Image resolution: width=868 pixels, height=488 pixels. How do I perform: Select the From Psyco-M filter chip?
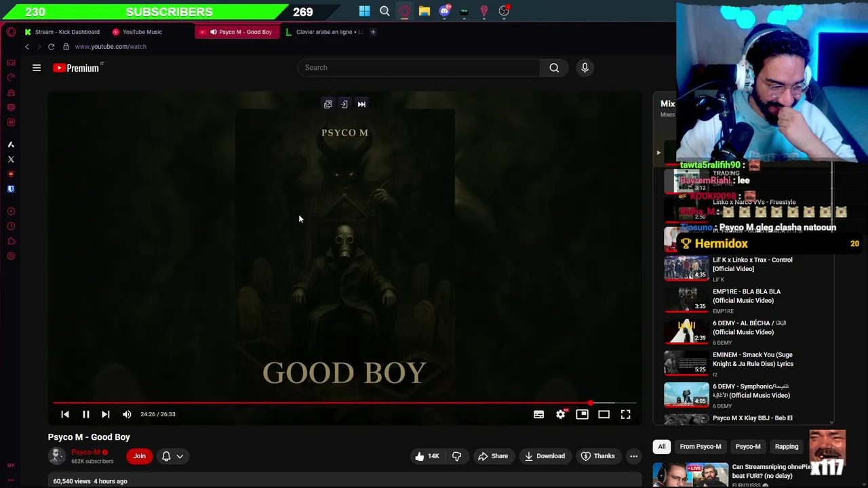701,447
